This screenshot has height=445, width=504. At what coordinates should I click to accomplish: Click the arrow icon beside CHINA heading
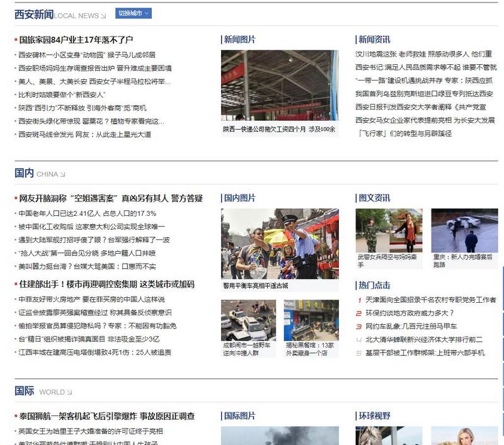(x=62, y=174)
